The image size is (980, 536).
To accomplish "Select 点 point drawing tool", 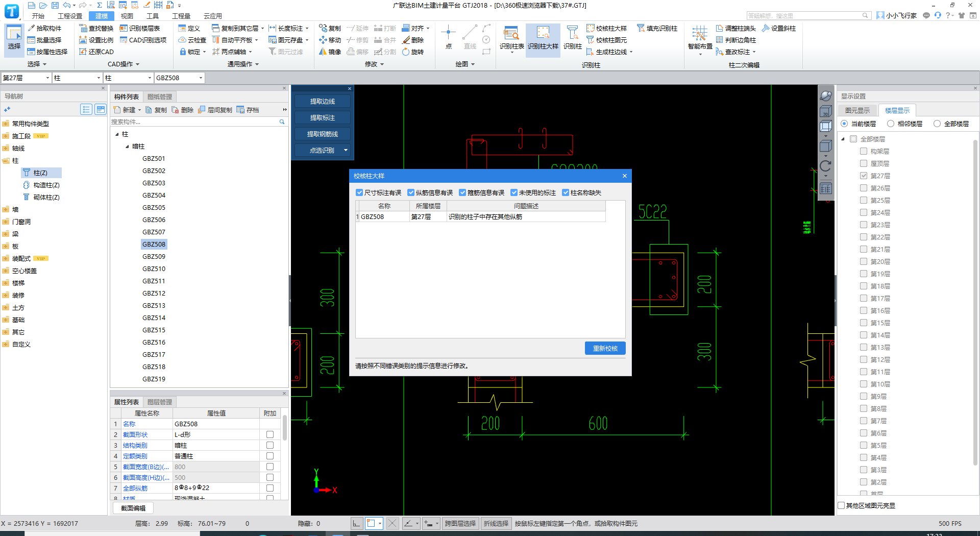I will tap(448, 37).
